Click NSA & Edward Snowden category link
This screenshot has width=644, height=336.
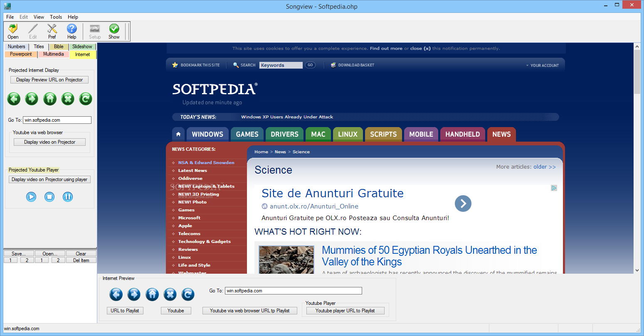click(206, 163)
